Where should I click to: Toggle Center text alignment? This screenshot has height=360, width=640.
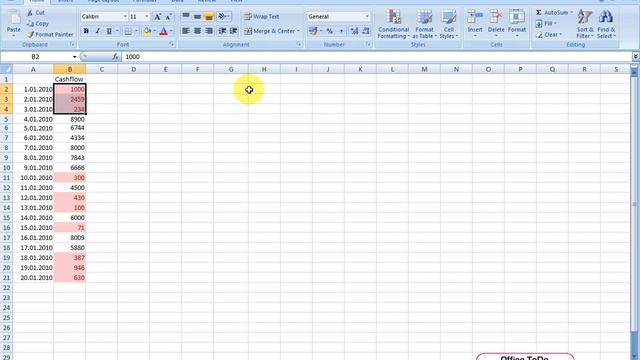click(197, 31)
